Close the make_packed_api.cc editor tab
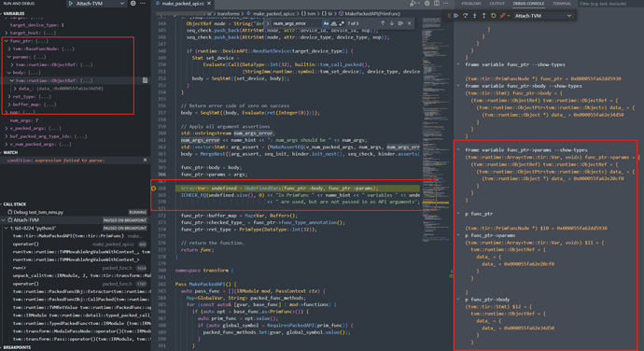644x351 pixels. tap(209, 4)
